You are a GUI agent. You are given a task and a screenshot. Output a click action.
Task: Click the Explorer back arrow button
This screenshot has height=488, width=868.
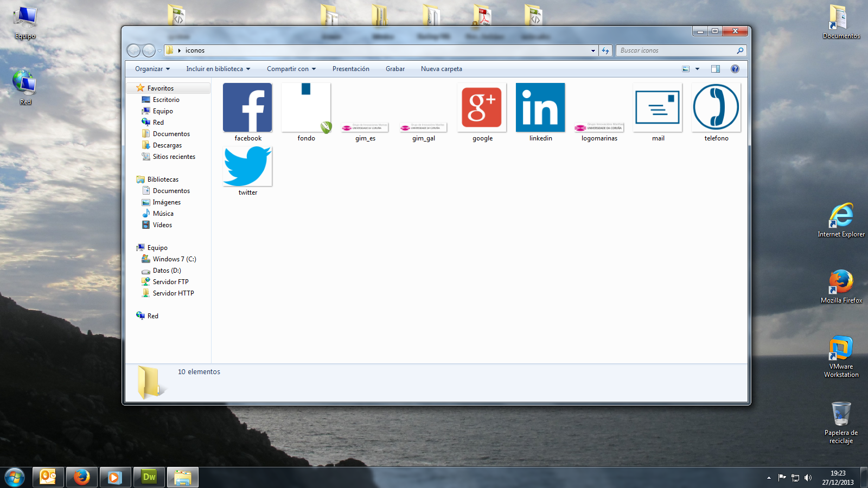[133, 50]
